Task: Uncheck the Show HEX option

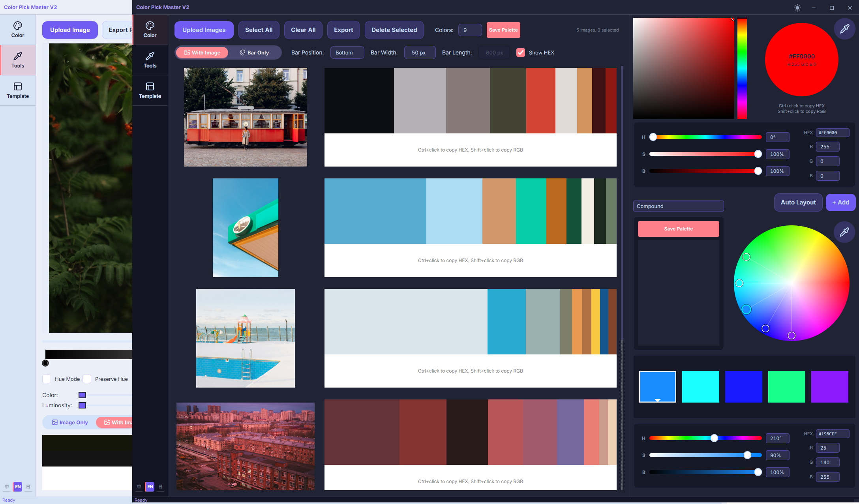Action: tap(521, 52)
